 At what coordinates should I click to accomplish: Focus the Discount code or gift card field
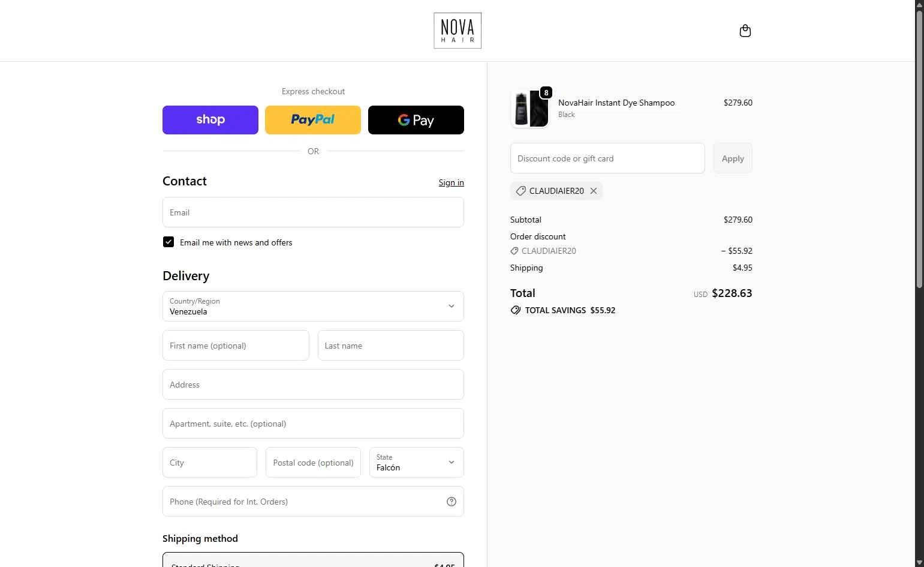[607, 158]
